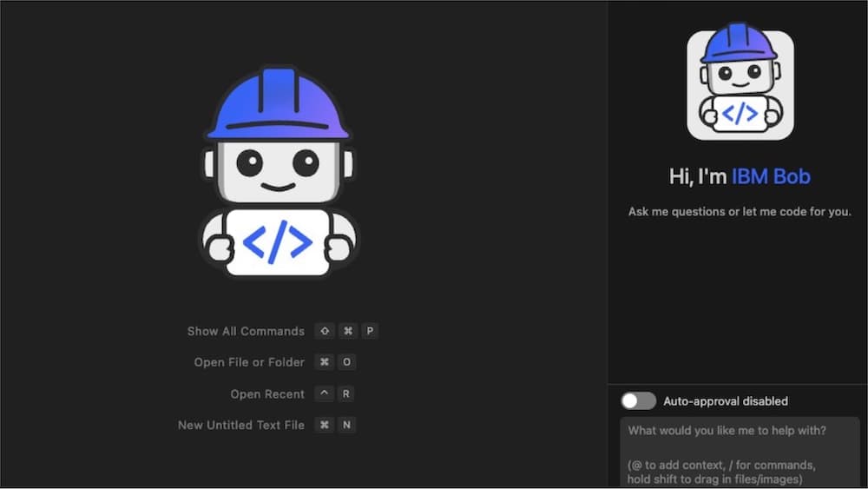Click the P key badge for Show All Commands
Viewport: 868px width, 489px height.
point(370,331)
